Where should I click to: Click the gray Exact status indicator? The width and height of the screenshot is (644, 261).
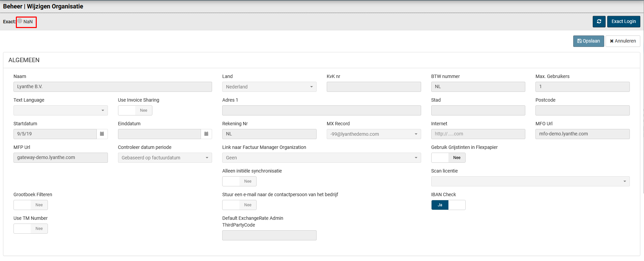point(20,21)
